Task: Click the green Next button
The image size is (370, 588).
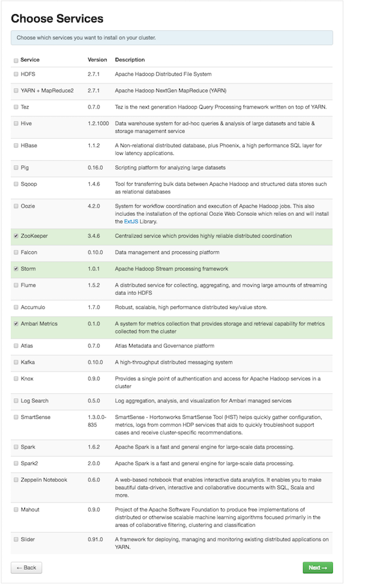Action: pyautogui.click(x=317, y=567)
